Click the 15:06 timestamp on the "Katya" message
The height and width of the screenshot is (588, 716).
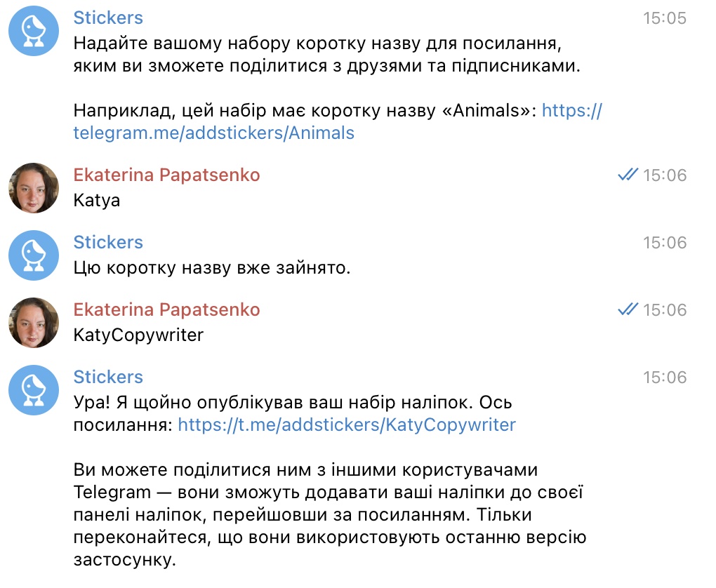664,175
